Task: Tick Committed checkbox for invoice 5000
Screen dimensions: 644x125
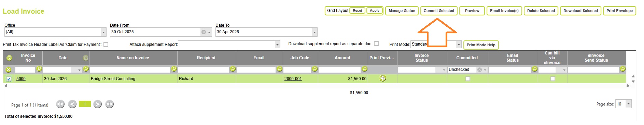Action: point(468,79)
